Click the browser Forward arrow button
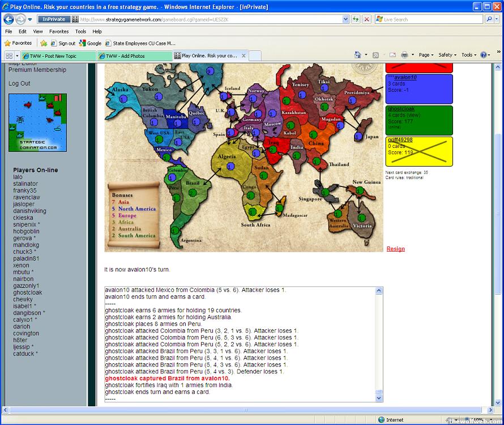Image resolution: width=504 pixels, height=425 pixels. (20, 19)
